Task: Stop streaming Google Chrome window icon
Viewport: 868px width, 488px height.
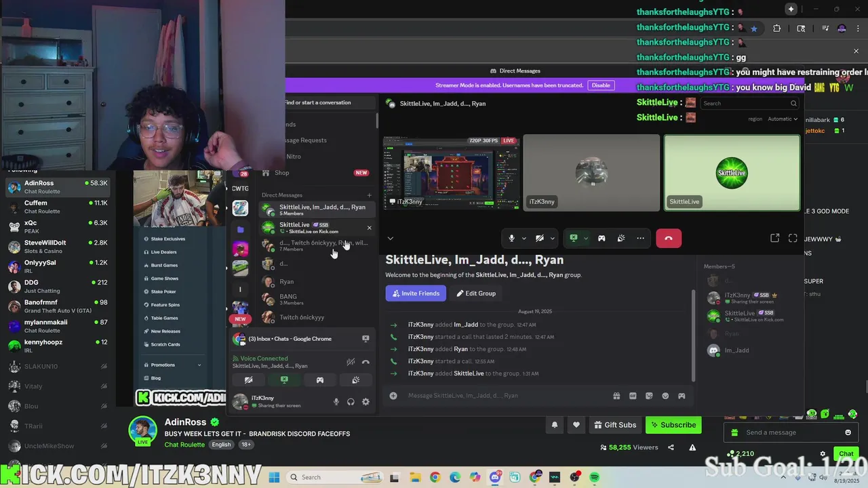Action: pyautogui.click(x=366, y=339)
